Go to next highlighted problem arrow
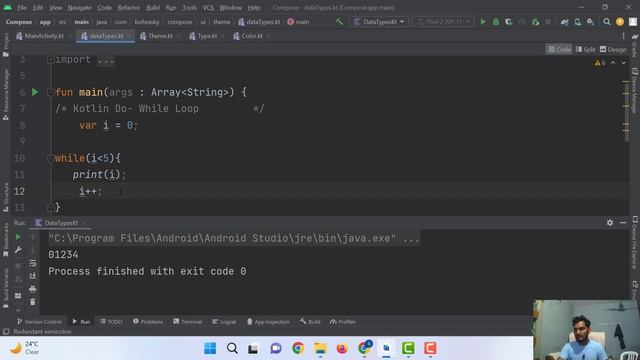This screenshot has height=360, width=640. (623, 63)
